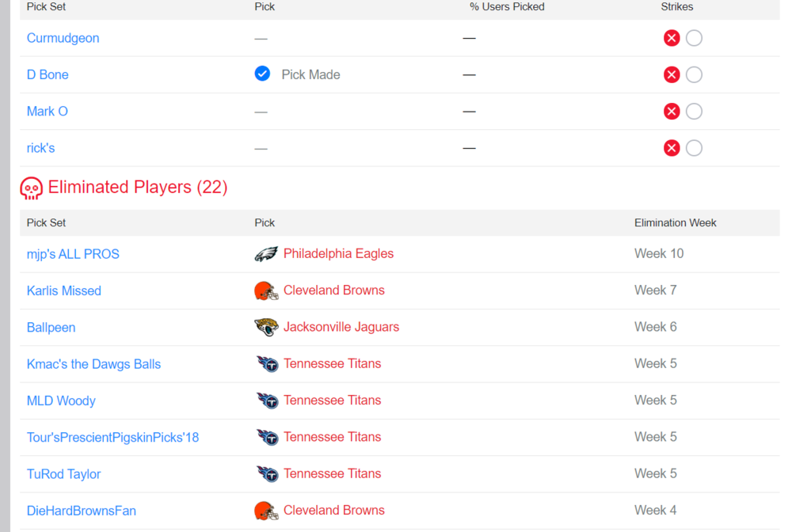Click the empty strike circle in Mark O's row

pos(694,112)
